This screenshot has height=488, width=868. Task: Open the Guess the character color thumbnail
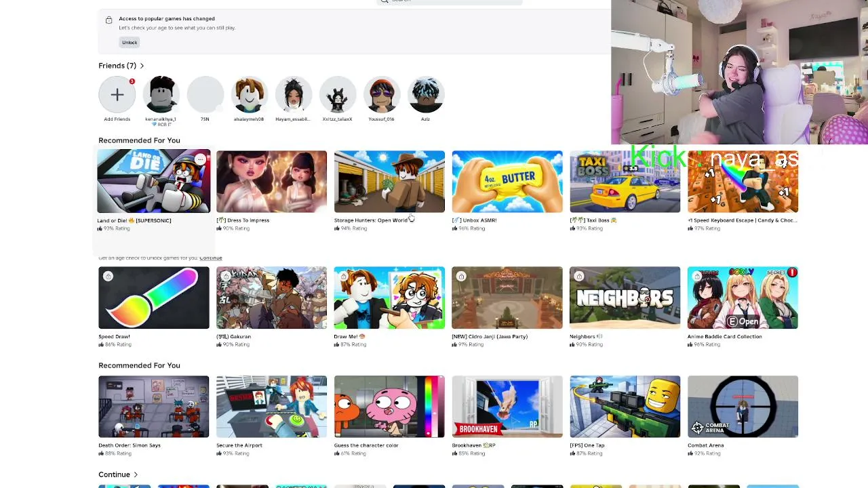click(389, 407)
